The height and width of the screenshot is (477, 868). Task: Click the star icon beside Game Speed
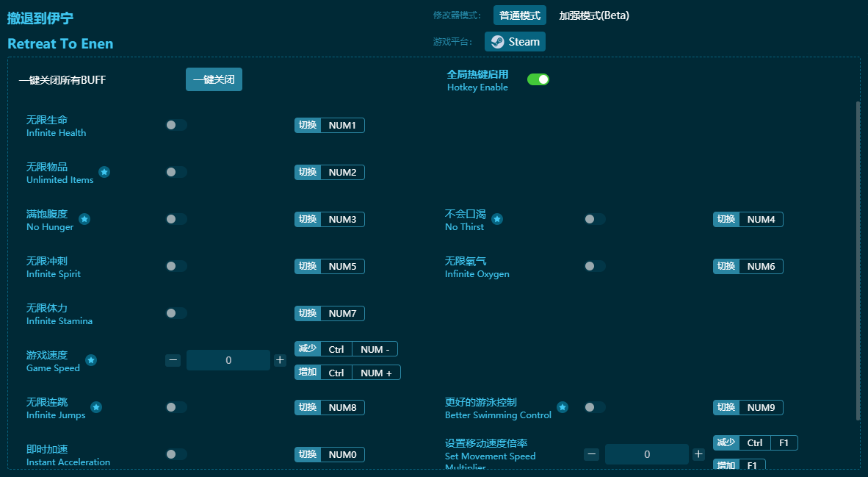(91, 359)
